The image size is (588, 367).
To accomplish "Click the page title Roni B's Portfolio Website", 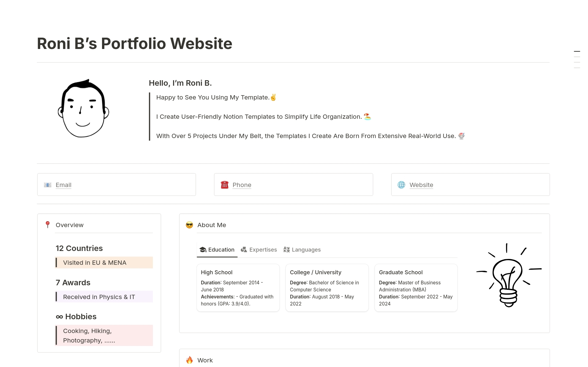I will pyautogui.click(x=134, y=43).
